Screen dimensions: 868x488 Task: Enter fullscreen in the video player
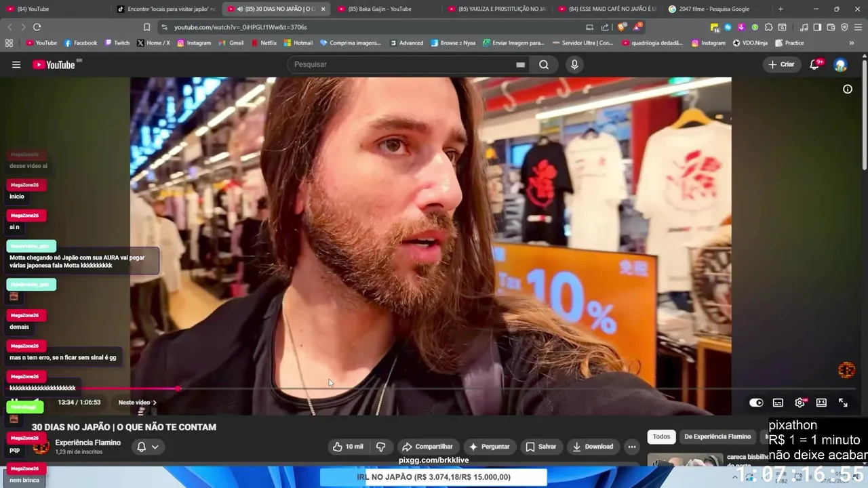tap(843, 403)
